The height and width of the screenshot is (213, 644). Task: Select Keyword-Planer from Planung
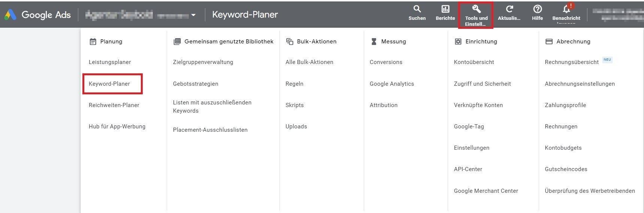tap(109, 84)
